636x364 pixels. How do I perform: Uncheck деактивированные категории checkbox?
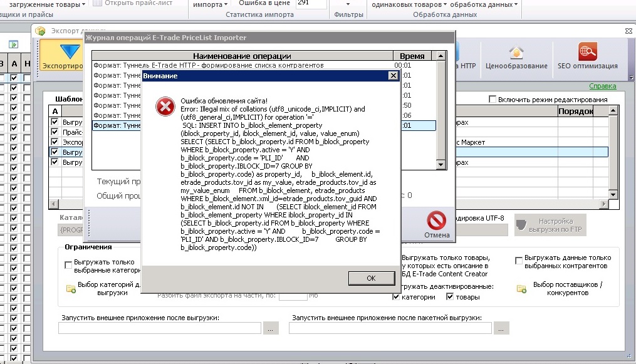point(396,297)
